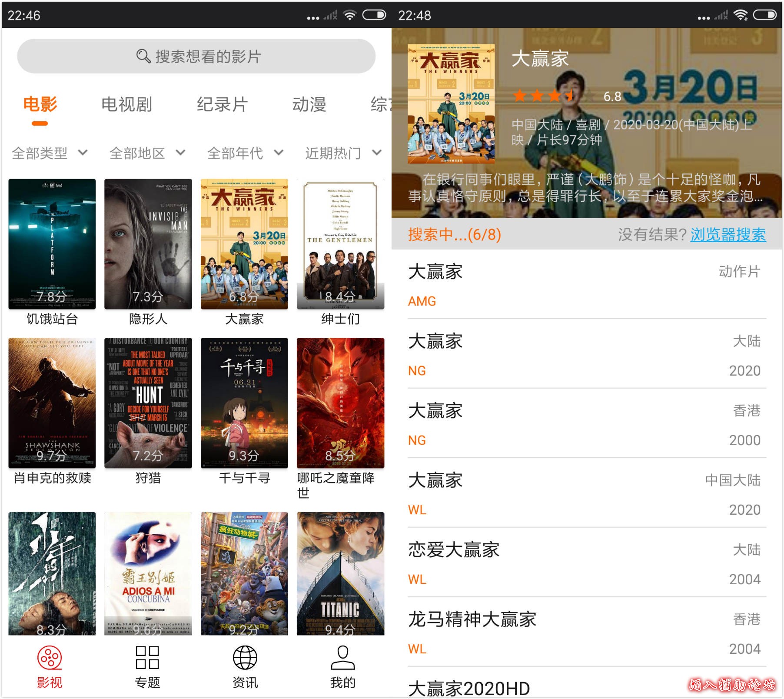This screenshot has height=699, width=784.
Task: Open the Titanic movie poster
Action: click(340, 573)
